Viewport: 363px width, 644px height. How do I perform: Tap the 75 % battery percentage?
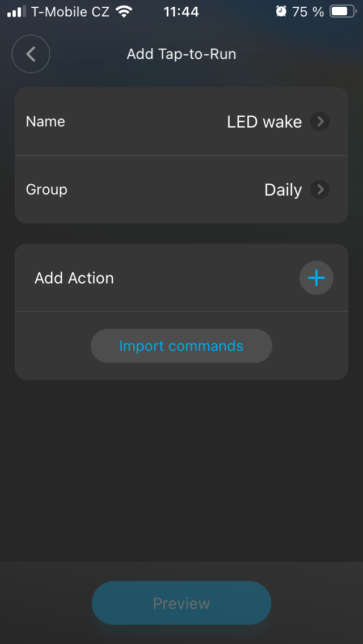(x=308, y=11)
